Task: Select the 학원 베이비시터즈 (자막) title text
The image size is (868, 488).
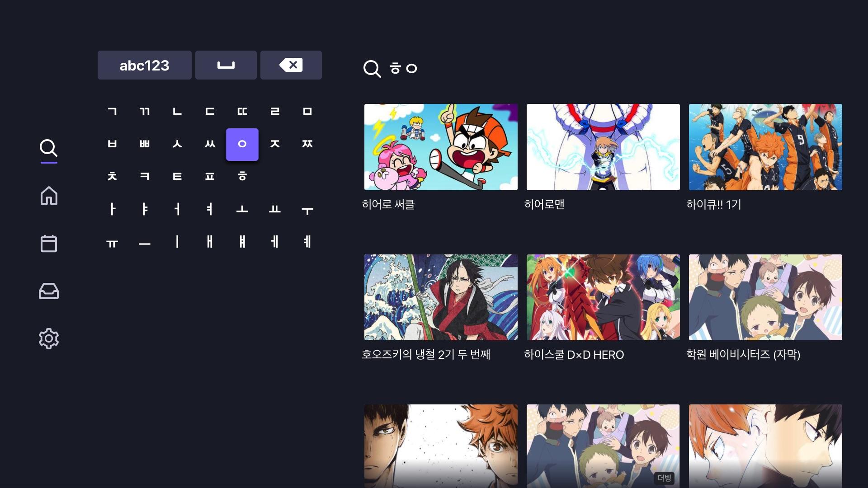Action: [743, 355]
